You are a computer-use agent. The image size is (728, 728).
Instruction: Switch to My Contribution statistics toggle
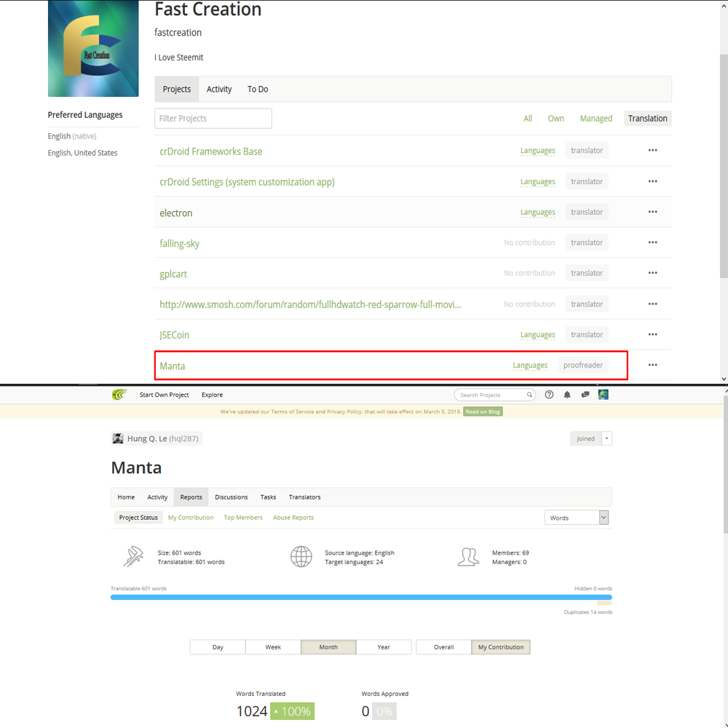[x=501, y=647]
